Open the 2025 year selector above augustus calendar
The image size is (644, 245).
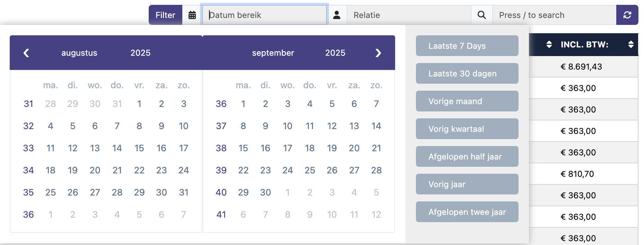(140, 53)
